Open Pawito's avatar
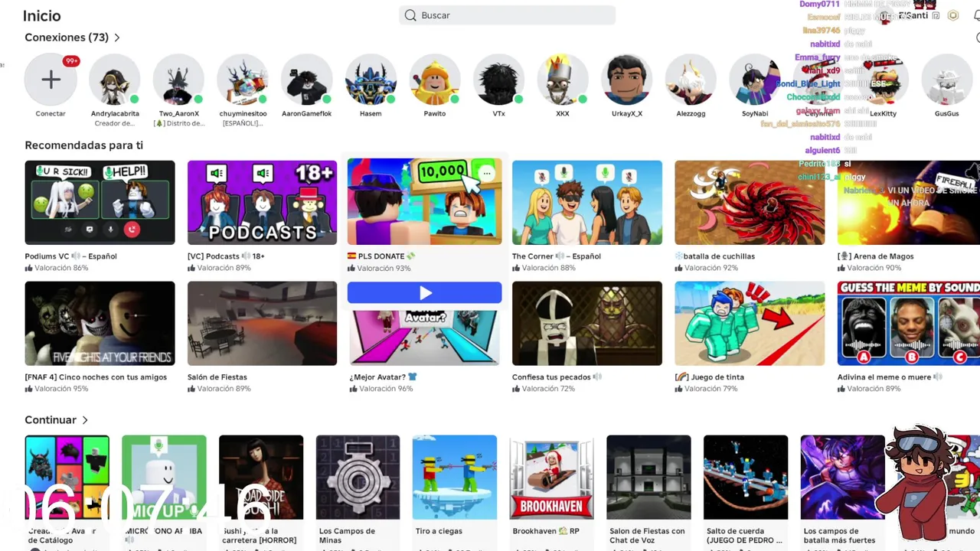The width and height of the screenshot is (980, 551). (435, 79)
